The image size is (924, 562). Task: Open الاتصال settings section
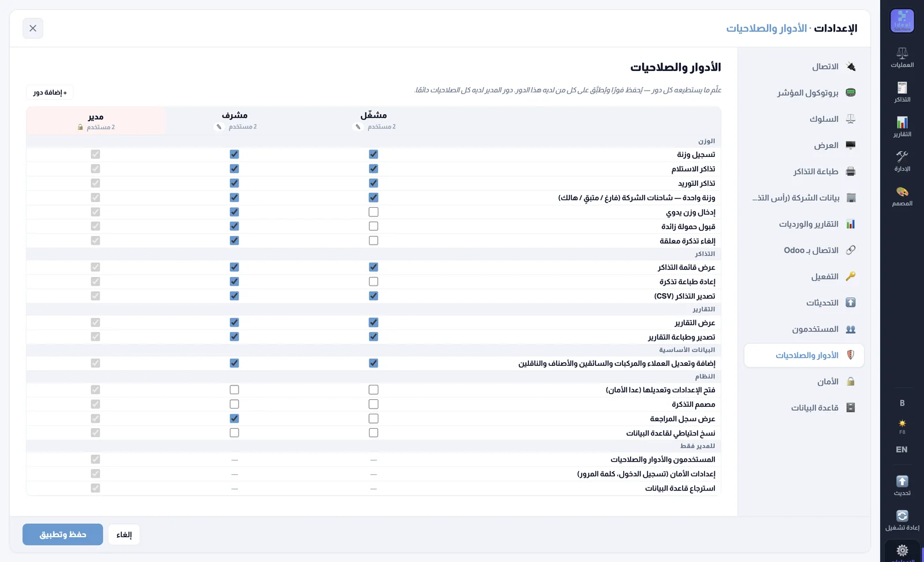(804, 66)
